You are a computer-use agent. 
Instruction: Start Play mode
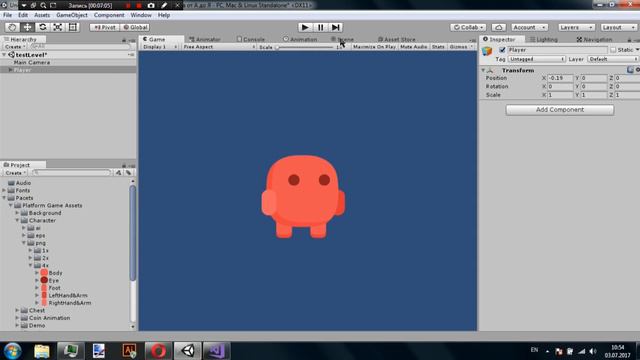tap(304, 27)
